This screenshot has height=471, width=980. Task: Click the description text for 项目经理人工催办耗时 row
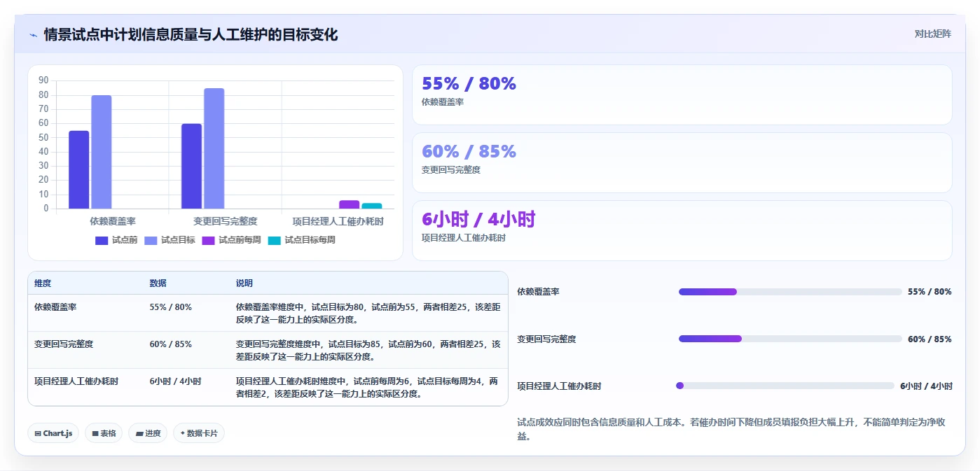click(368, 388)
